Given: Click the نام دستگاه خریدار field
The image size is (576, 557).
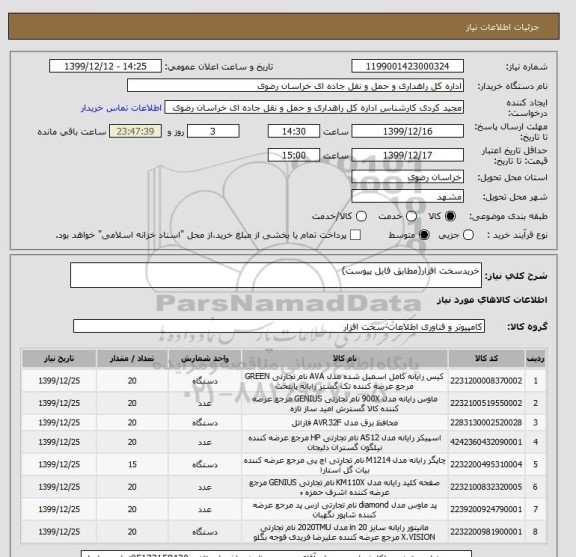Looking at the screenshot, I should point(295,86).
